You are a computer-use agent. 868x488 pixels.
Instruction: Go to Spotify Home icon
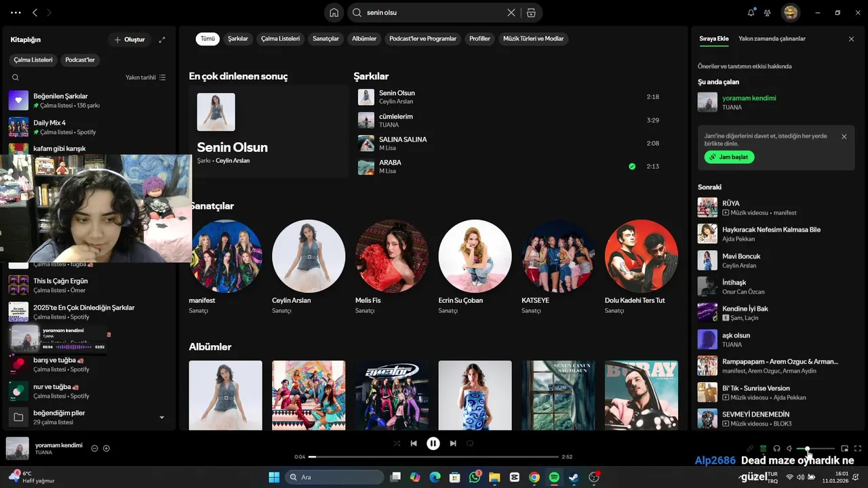pyautogui.click(x=334, y=12)
